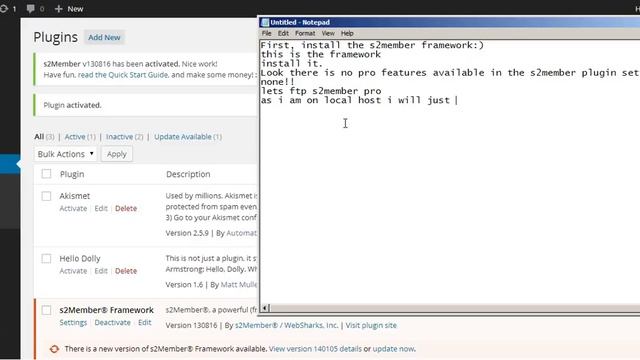Open the comments bubble icon in the admin bar
The image size is (640, 360).
[31, 9]
